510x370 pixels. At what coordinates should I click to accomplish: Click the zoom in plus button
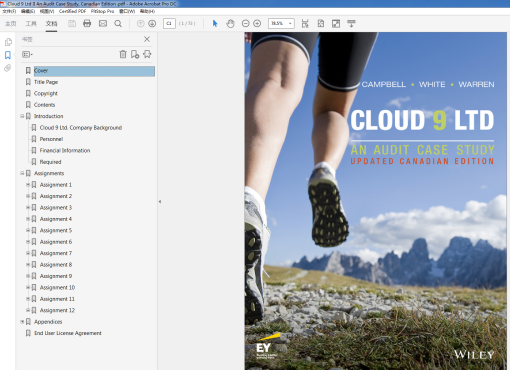point(257,23)
